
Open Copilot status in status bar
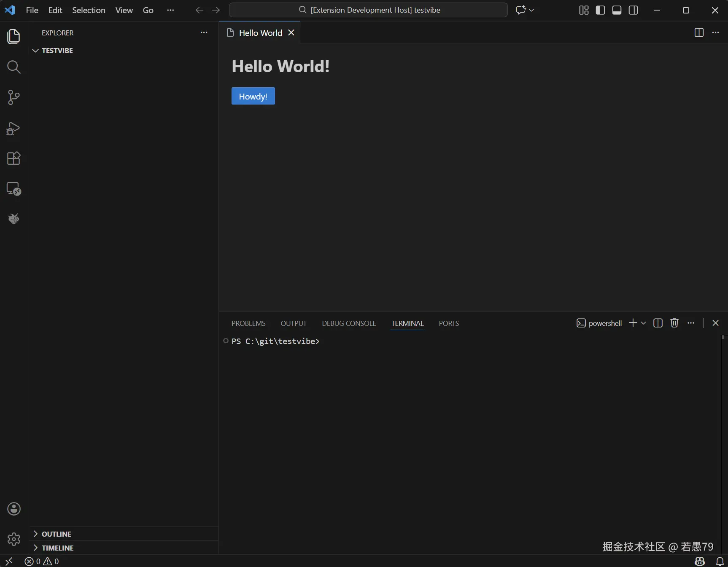(x=700, y=561)
